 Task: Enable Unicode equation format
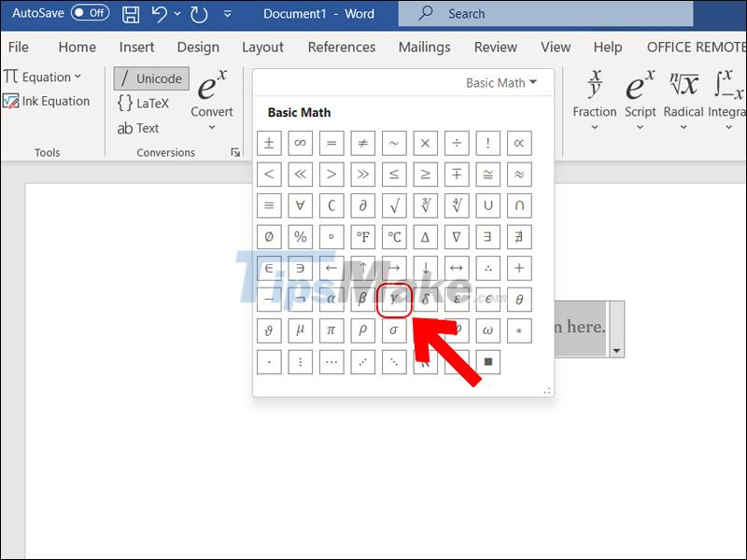click(150, 77)
